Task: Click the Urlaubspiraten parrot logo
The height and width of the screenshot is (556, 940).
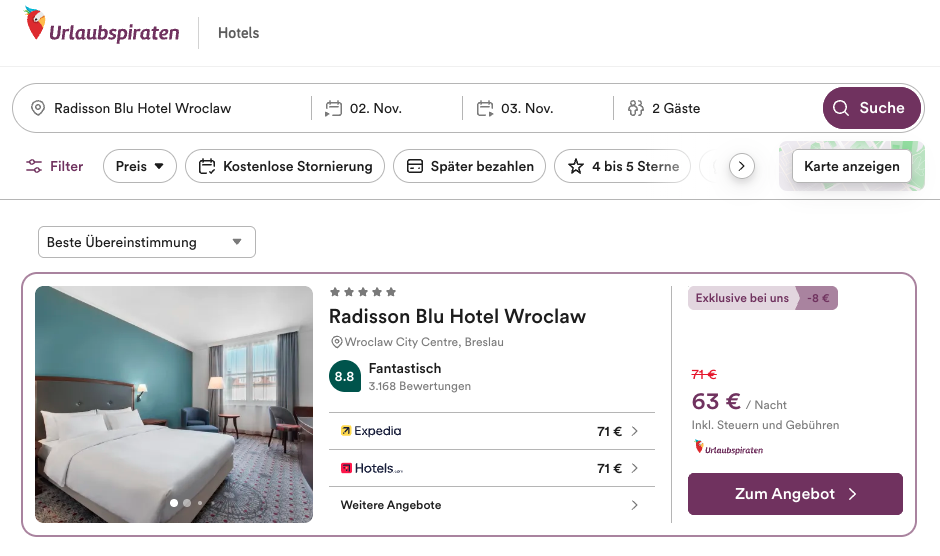Action: (x=36, y=24)
